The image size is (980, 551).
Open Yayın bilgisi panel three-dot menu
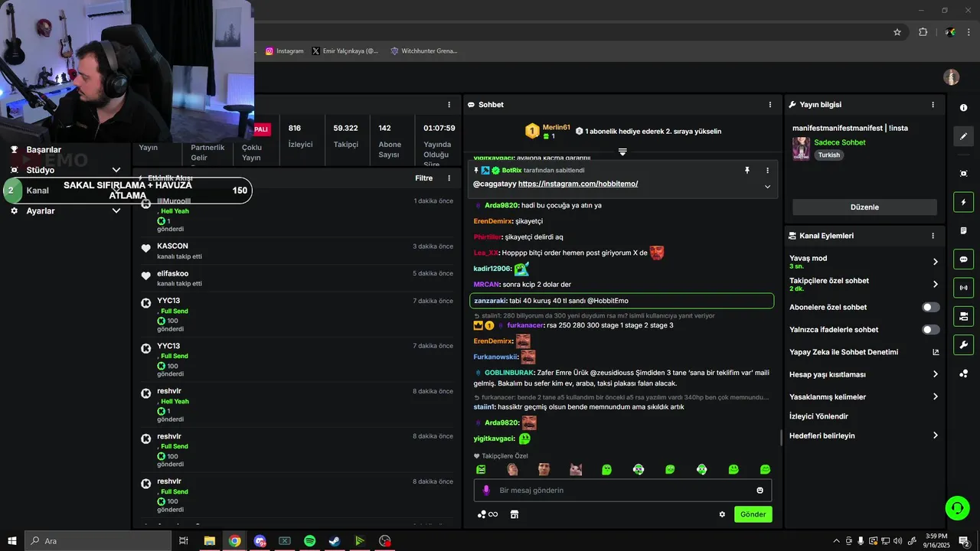coord(933,105)
